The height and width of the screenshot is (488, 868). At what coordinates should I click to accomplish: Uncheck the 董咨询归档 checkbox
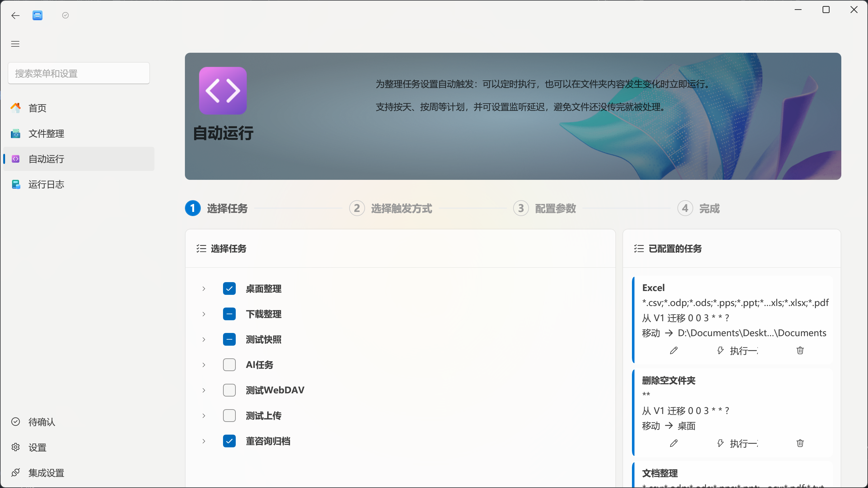(229, 441)
